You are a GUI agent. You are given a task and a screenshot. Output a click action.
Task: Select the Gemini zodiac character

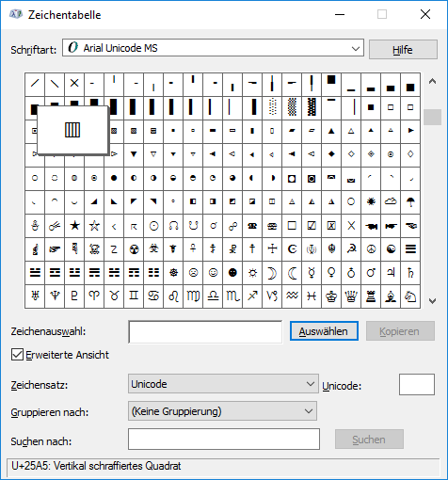[134, 296]
